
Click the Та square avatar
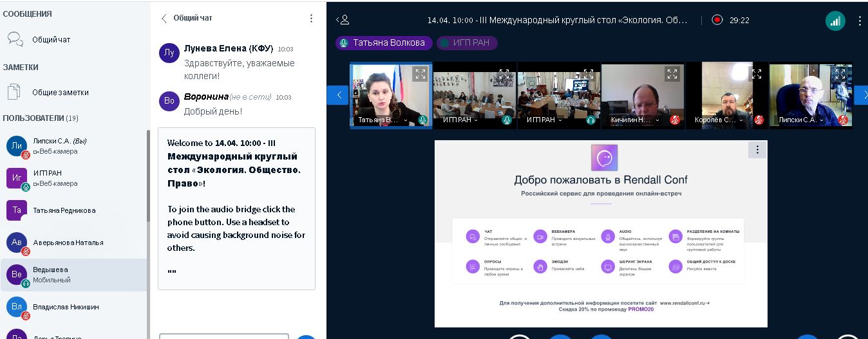(17, 210)
